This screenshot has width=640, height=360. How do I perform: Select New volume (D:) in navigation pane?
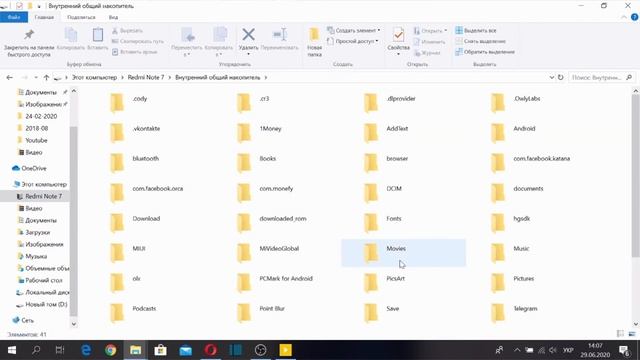42,304
